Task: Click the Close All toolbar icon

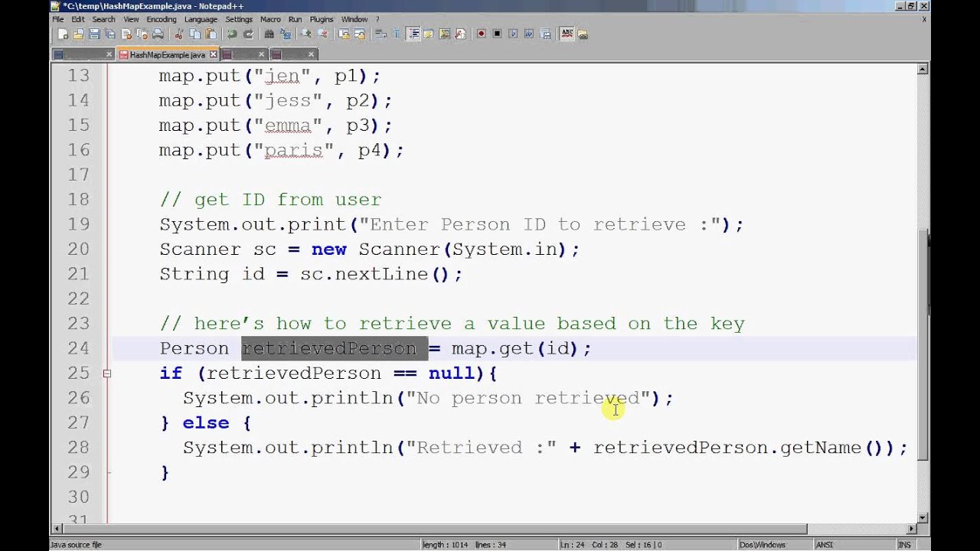Action: pyautogui.click(x=142, y=34)
